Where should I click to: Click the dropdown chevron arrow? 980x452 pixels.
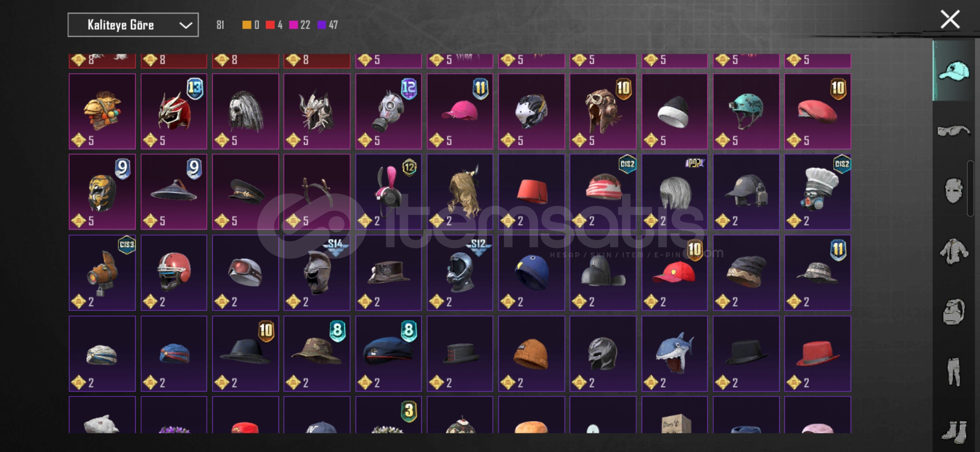pos(186,25)
